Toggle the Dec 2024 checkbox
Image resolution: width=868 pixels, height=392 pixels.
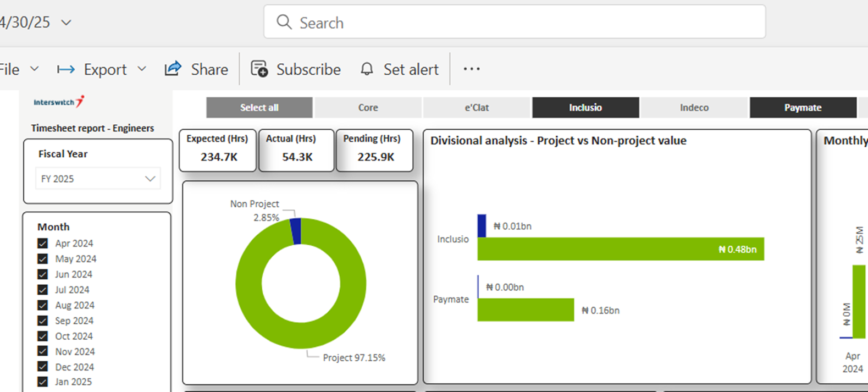(43, 367)
